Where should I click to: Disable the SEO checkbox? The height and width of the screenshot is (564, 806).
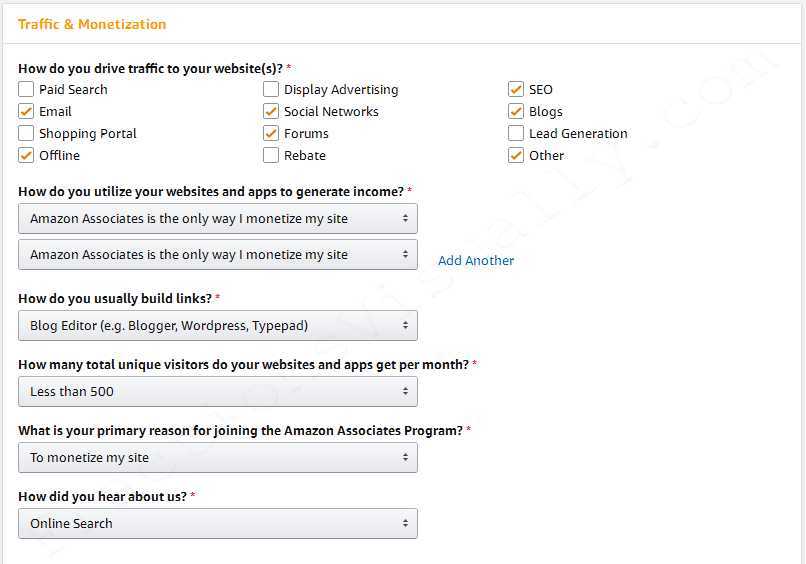516,90
